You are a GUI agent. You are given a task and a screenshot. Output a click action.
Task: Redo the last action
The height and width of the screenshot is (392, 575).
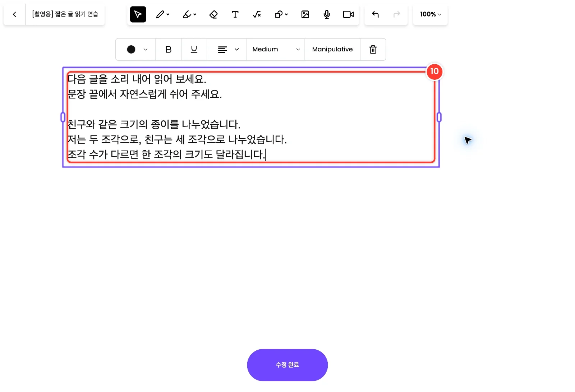[397, 14]
